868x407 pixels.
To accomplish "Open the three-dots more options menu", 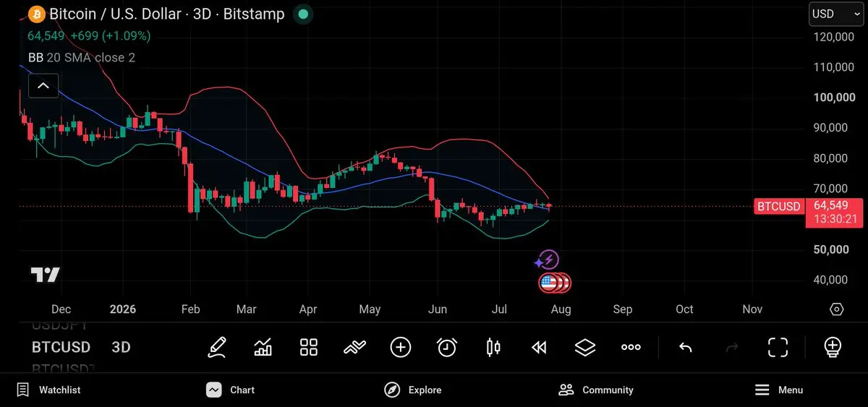I will point(631,347).
